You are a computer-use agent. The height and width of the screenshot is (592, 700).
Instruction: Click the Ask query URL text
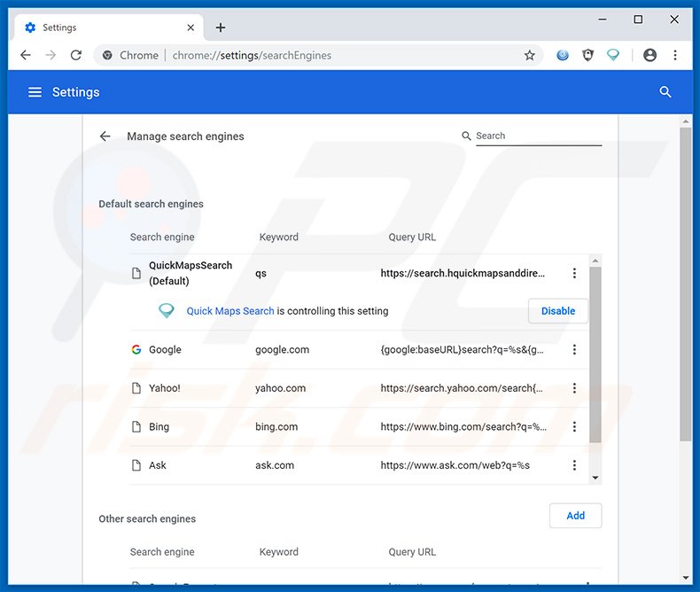(455, 465)
